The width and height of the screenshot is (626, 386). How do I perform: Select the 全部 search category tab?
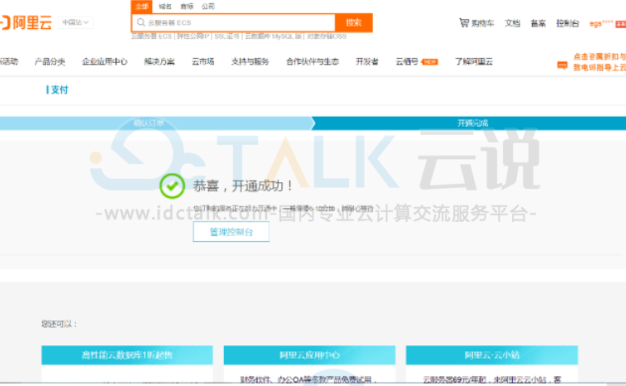pos(141,6)
